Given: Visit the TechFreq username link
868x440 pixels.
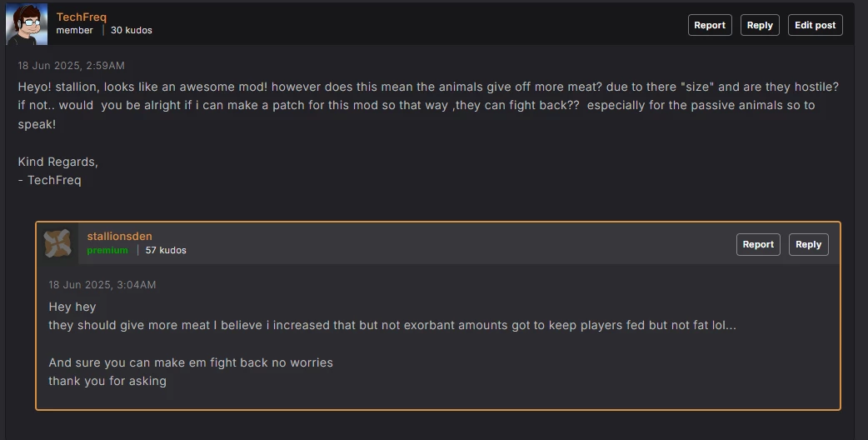Looking at the screenshot, I should tap(82, 17).
